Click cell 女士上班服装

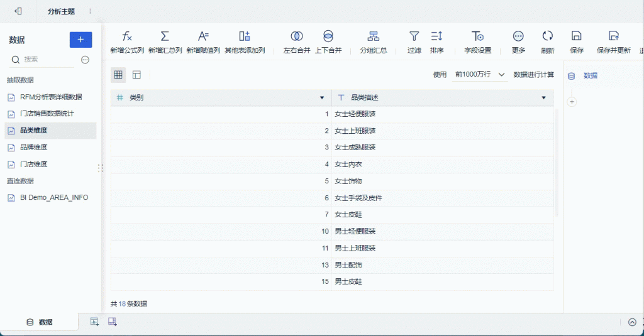coord(442,131)
